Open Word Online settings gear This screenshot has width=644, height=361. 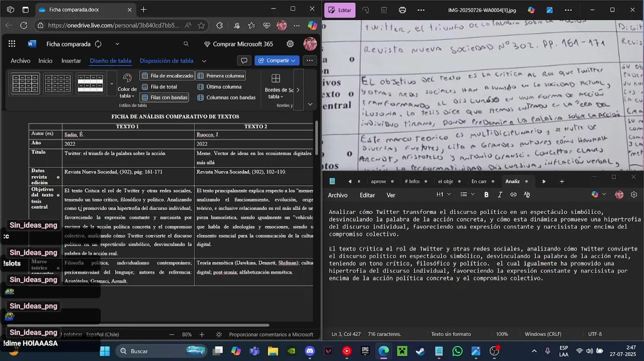point(290,44)
